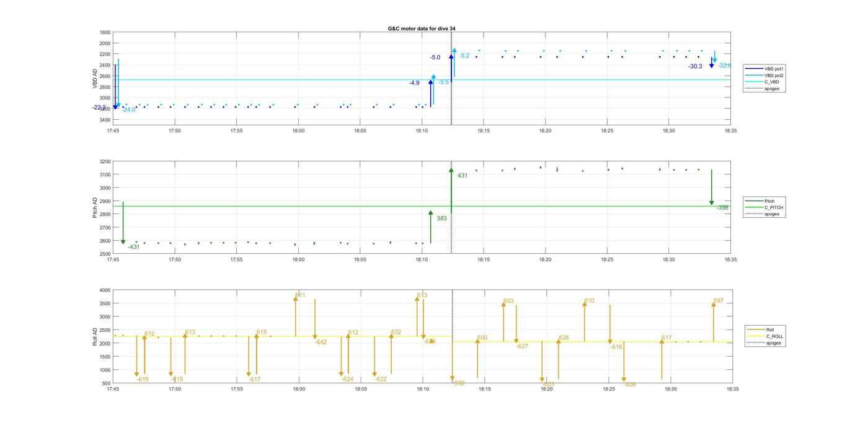Click the '-642' roll data label

click(321, 342)
